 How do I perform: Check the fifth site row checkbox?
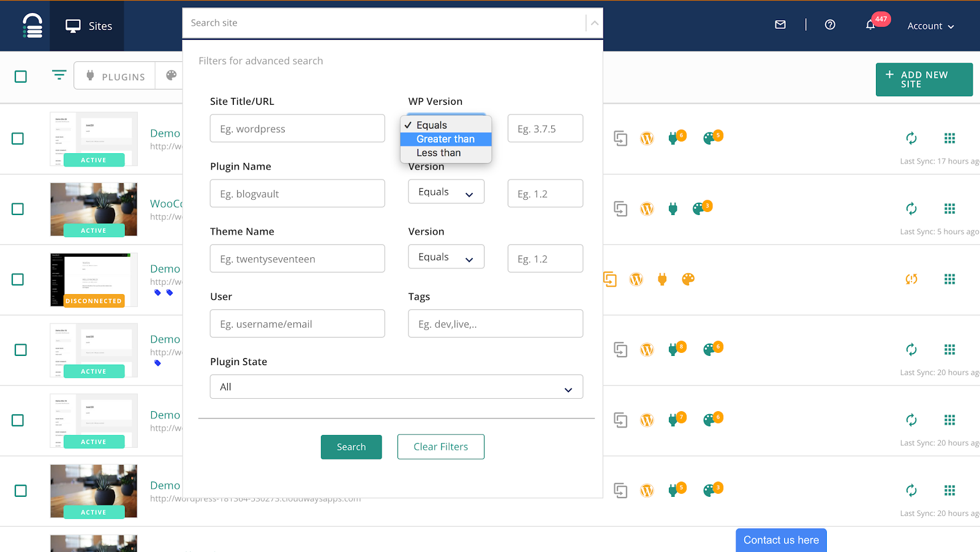point(18,420)
